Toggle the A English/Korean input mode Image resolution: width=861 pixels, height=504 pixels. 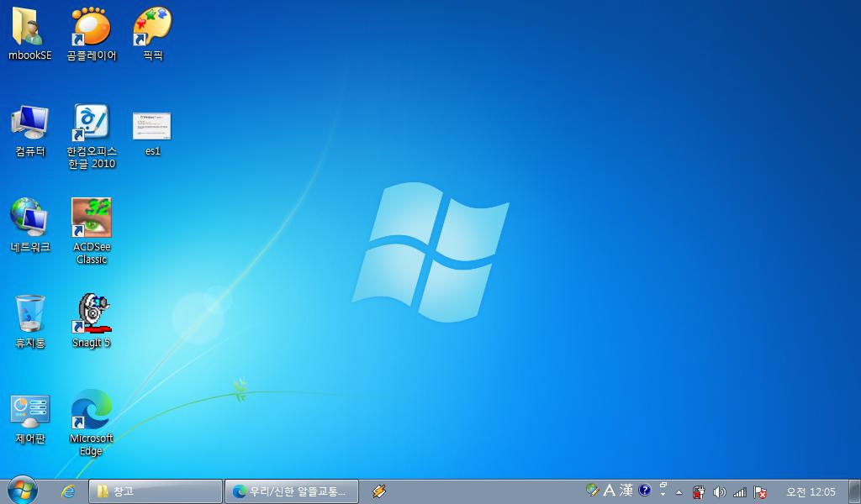tap(610, 491)
